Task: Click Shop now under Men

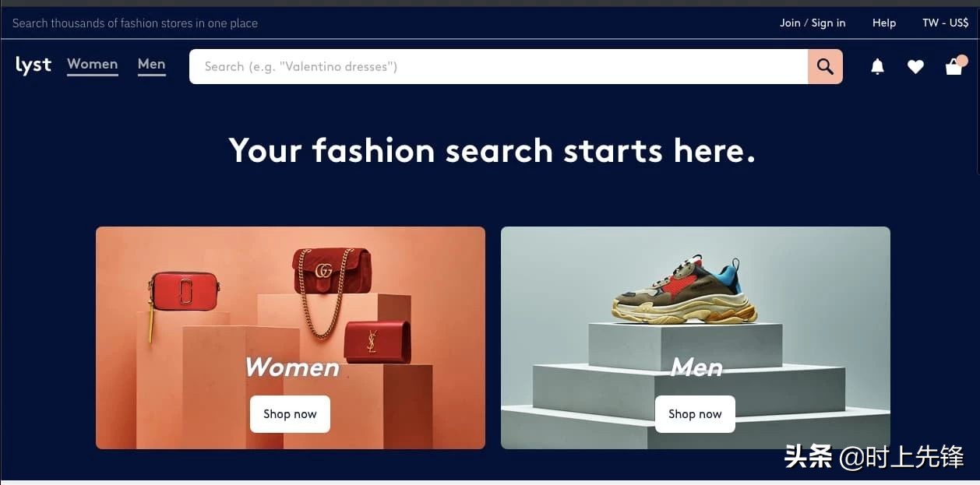Action: tap(695, 414)
